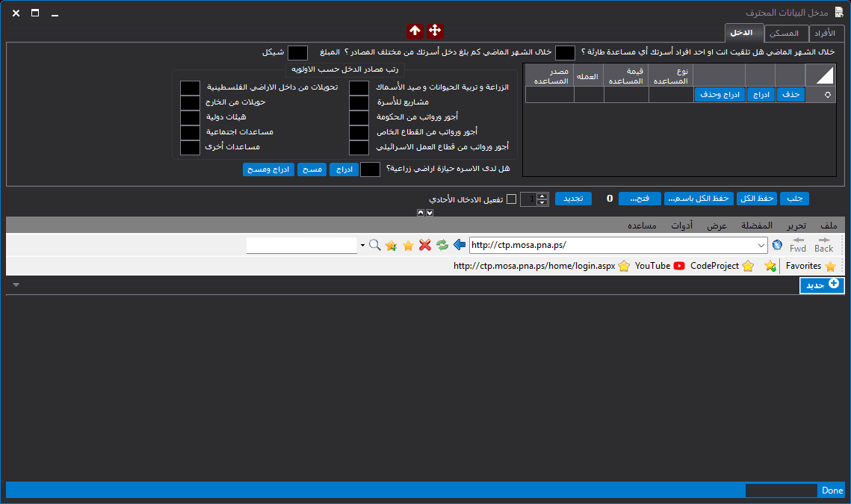Click the Favorites star icon in bookmarks bar
The image size is (851, 504).
[x=830, y=266]
